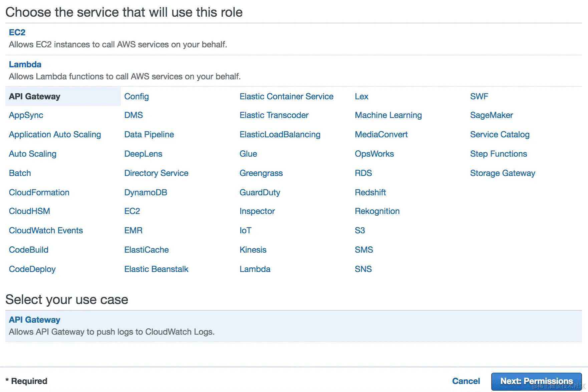Select API Gateway in the service list
This screenshot has width=588, height=392.
tap(34, 96)
